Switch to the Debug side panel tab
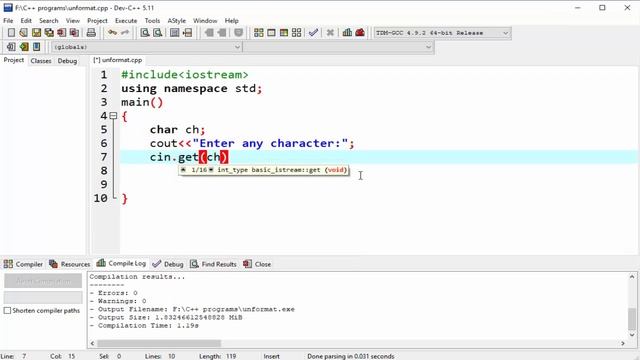The image size is (640, 360). (67, 60)
